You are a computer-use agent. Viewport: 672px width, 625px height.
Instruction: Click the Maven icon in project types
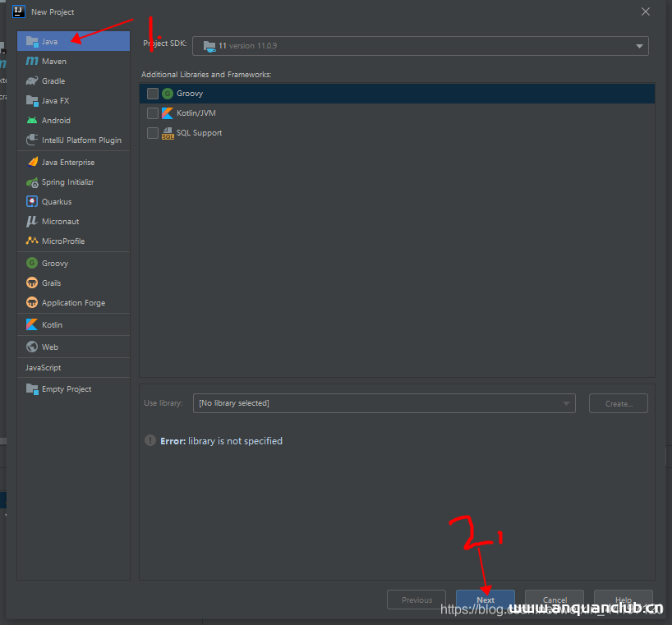(x=32, y=62)
